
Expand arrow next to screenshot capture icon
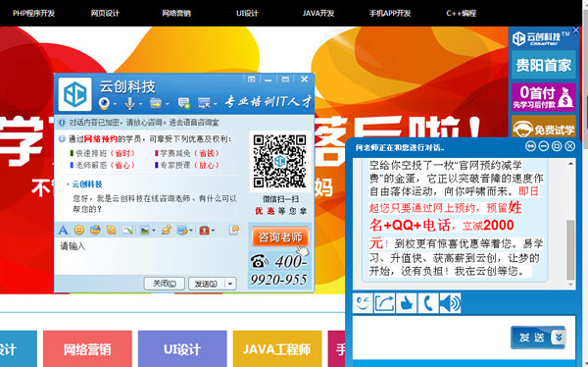click(191, 231)
